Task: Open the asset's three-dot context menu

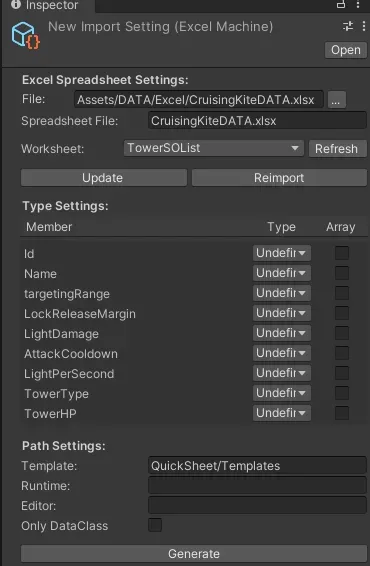Action: point(364,26)
